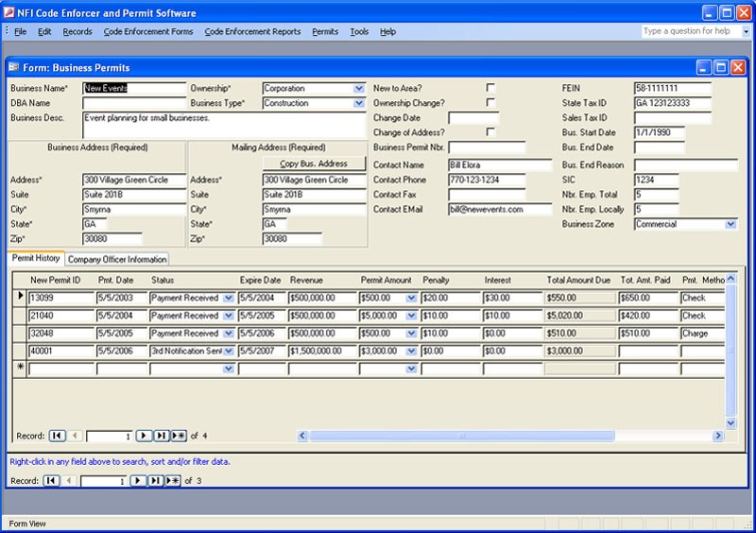Open the Help menu

coord(387,31)
